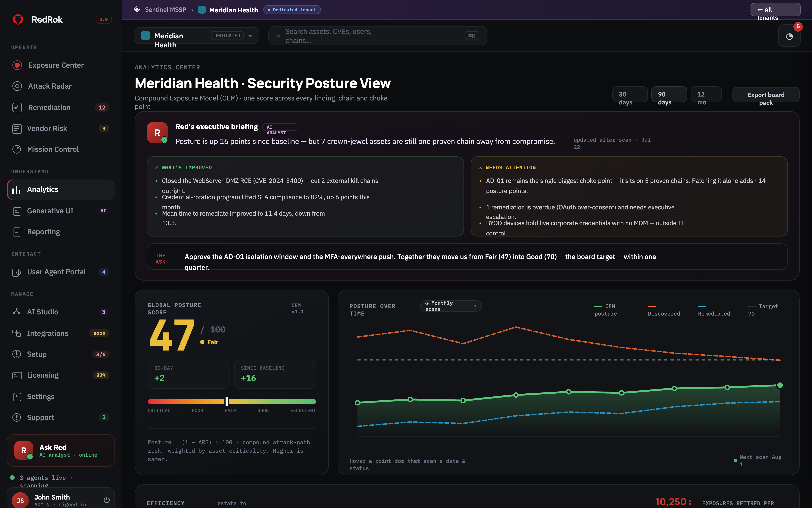Navigate to Licensing page
This screenshot has height=508, width=812.
click(x=61, y=375)
